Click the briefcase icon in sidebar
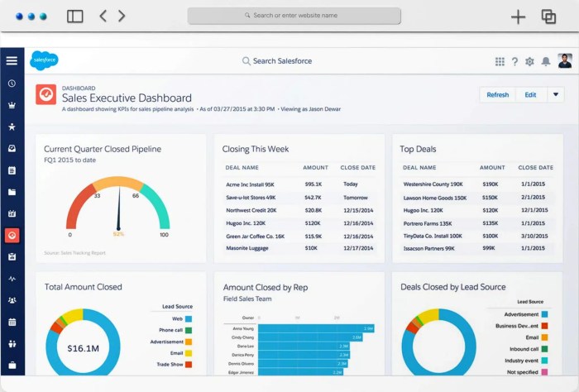 12,365
